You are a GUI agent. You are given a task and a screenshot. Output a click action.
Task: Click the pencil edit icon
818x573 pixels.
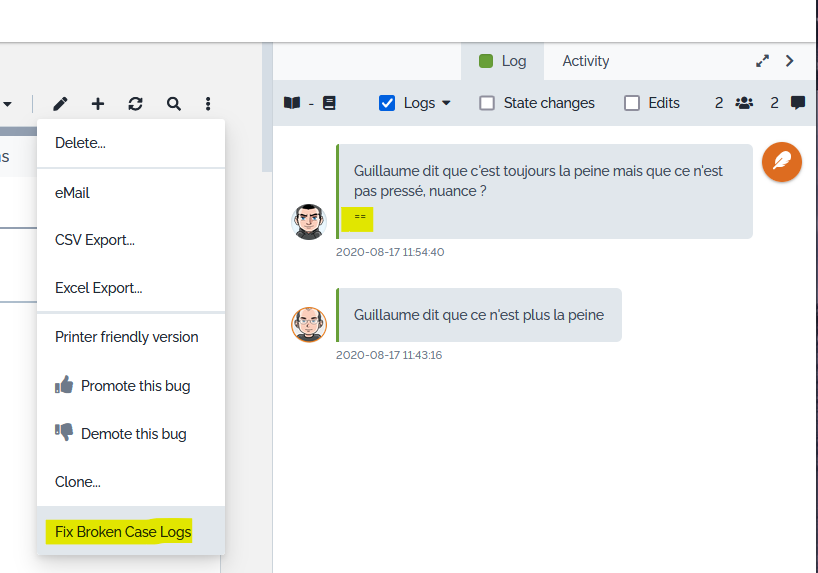point(60,104)
